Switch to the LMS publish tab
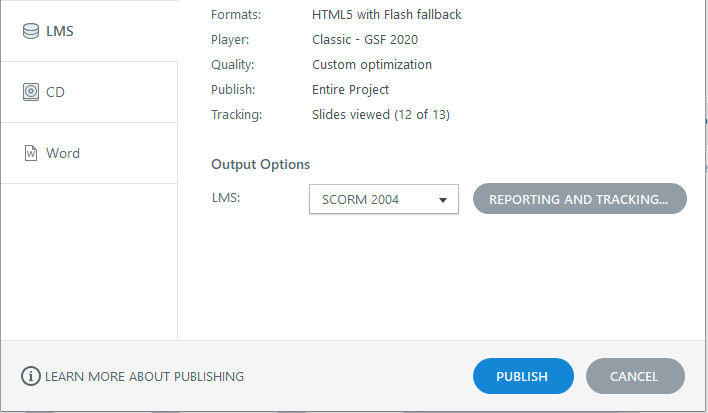Screen dimensions: 708x413 89,31
